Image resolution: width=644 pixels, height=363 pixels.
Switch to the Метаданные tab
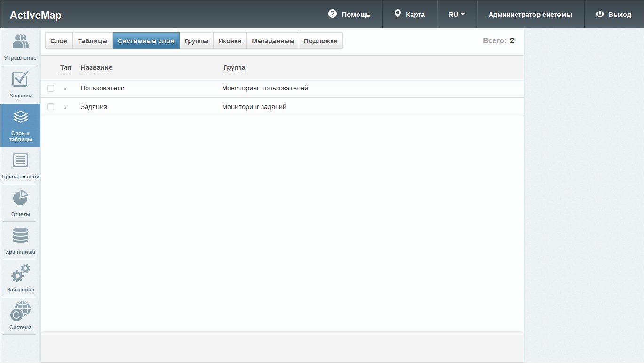[x=272, y=41]
